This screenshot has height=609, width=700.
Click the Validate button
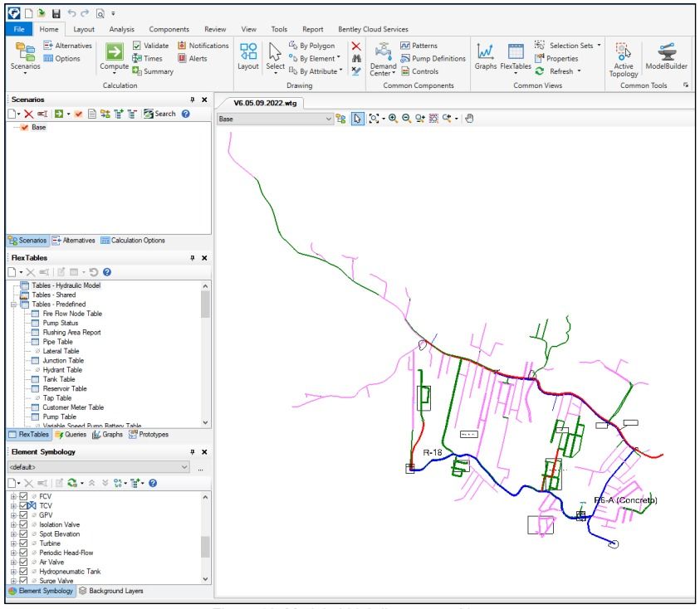coord(150,44)
